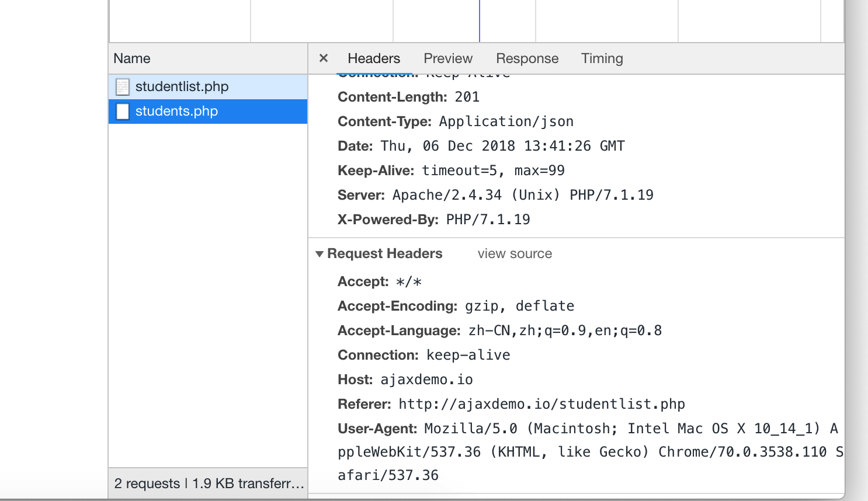Open the Preview tab
The height and width of the screenshot is (501, 868).
coord(448,58)
